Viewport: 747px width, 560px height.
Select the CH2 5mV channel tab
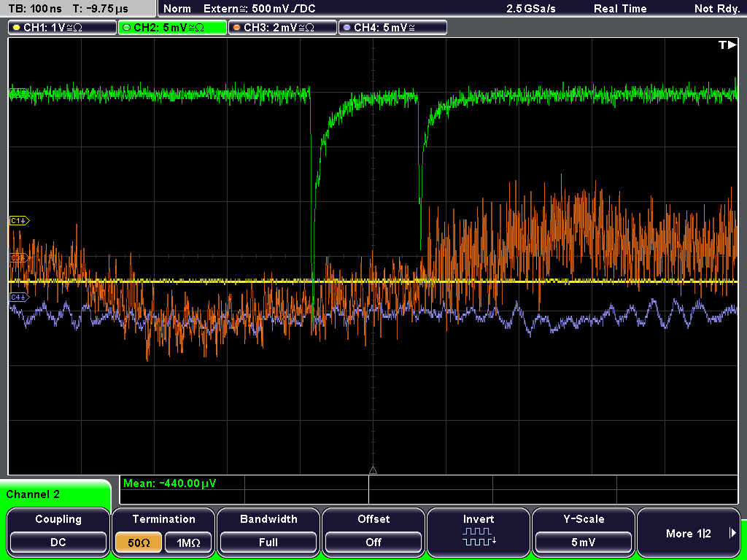tap(172, 28)
